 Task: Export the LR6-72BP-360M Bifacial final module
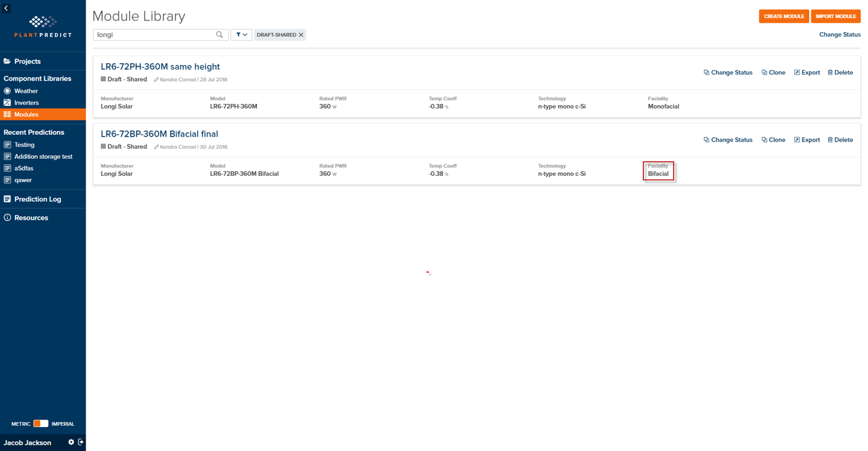click(x=806, y=140)
